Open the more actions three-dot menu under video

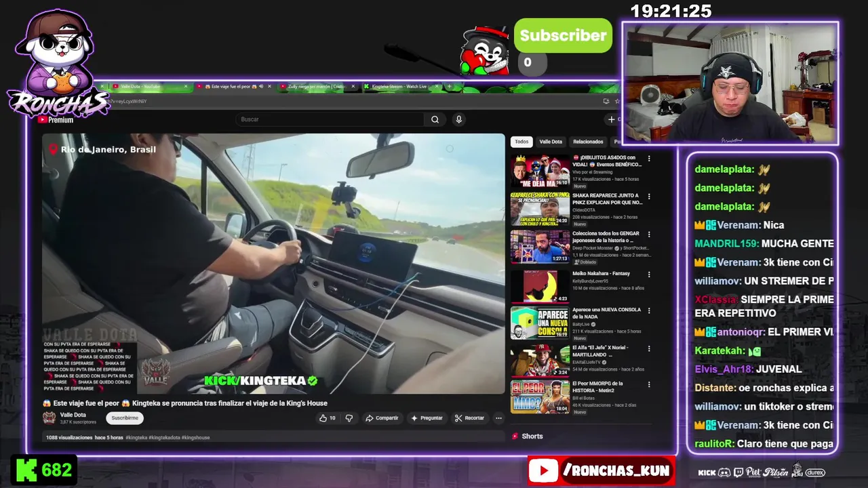click(x=498, y=418)
